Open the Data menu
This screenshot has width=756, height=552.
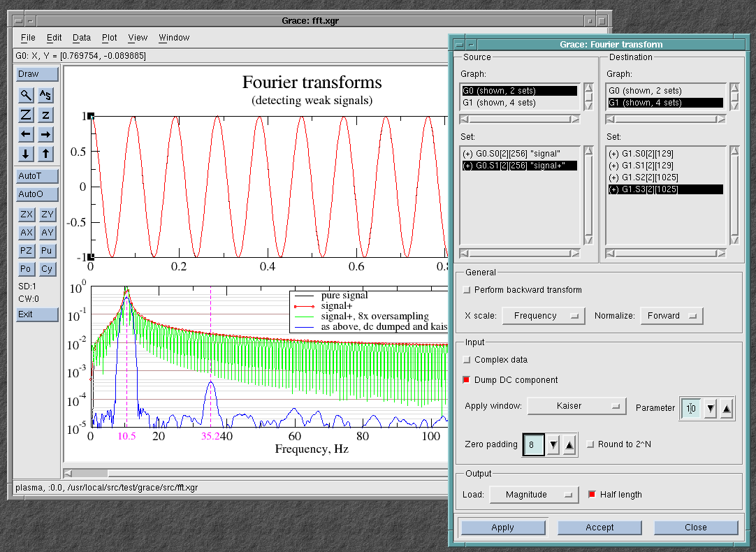pyautogui.click(x=81, y=38)
